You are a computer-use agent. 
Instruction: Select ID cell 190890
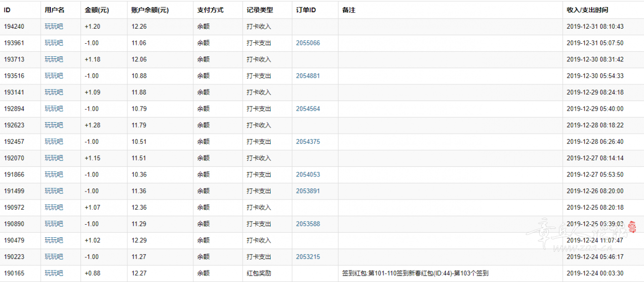tap(14, 224)
